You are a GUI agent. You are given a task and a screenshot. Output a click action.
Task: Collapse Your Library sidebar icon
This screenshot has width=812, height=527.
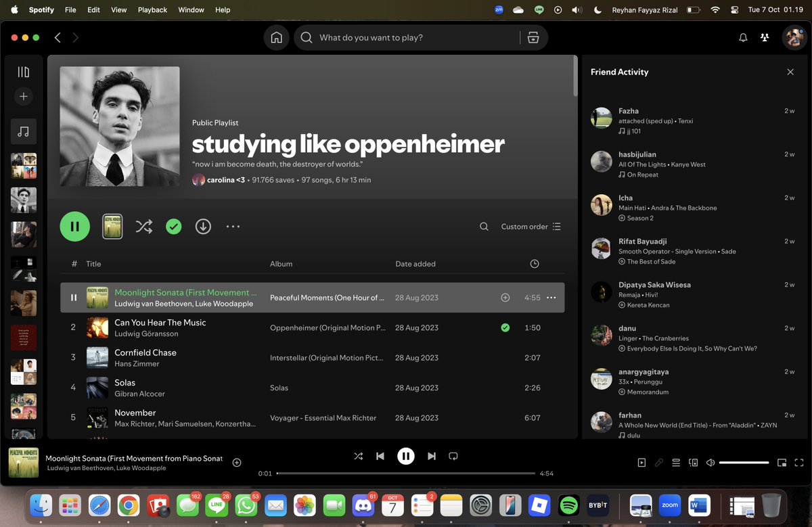tap(24, 72)
